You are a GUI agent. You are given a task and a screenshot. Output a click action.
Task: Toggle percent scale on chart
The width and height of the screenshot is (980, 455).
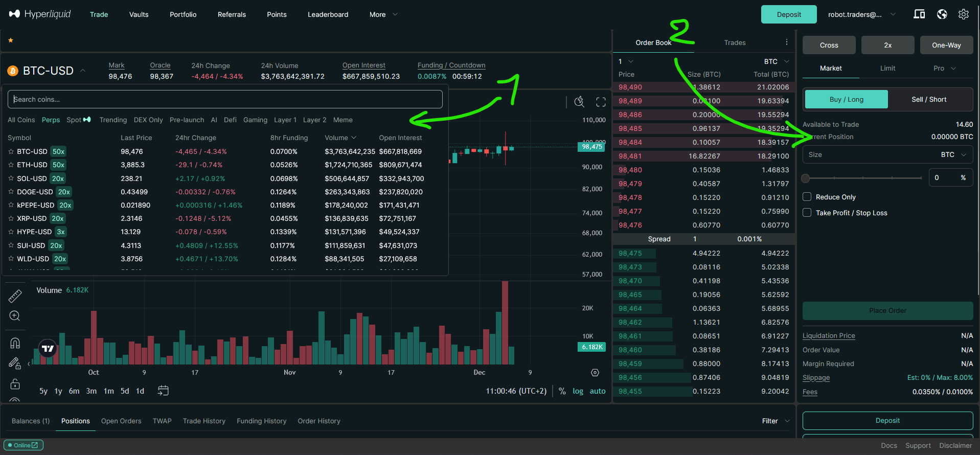click(x=562, y=391)
